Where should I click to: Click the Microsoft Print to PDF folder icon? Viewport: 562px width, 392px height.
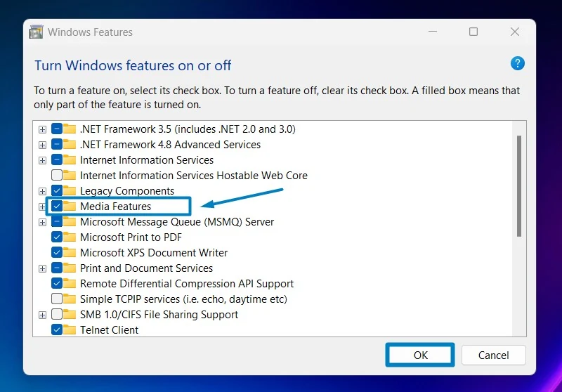point(70,237)
